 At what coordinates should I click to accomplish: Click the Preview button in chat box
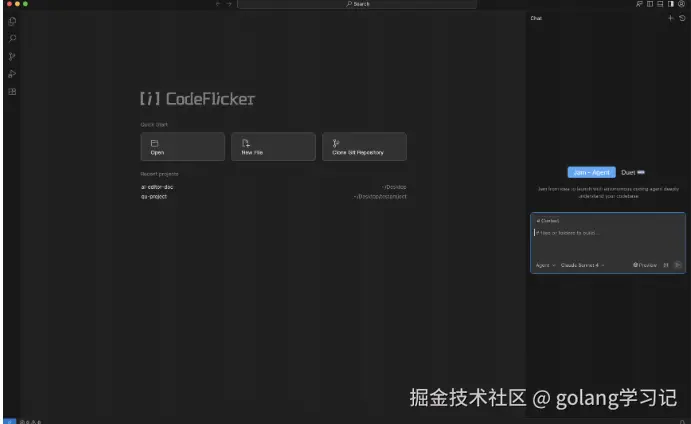(x=645, y=265)
